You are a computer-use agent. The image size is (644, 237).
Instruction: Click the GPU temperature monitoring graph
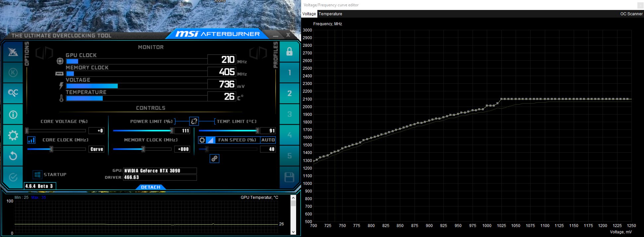click(146, 217)
